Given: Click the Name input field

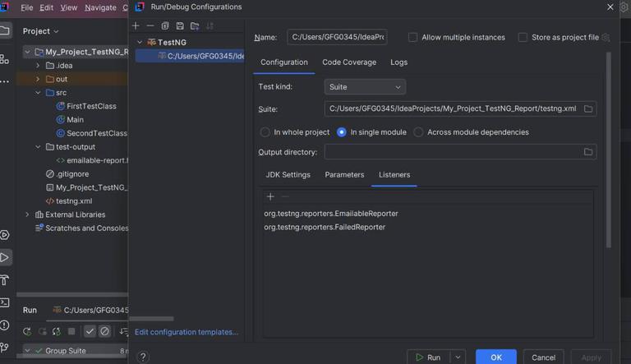Looking at the screenshot, I should pos(337,37).
